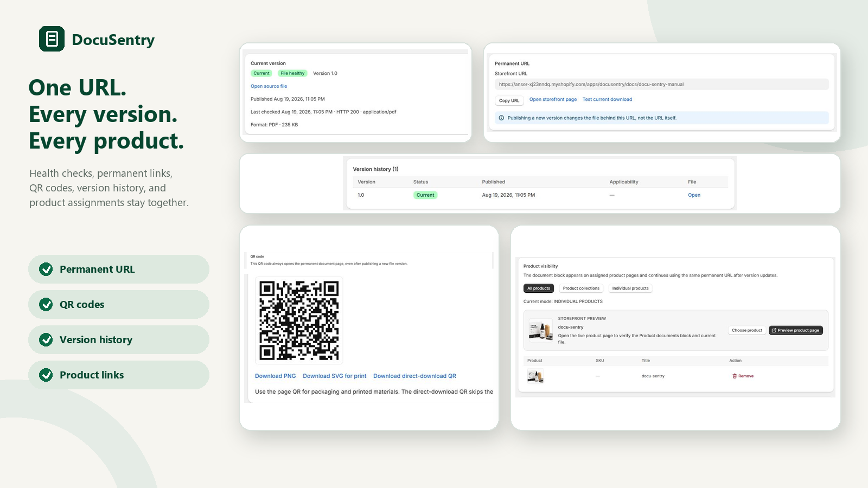Click the Version history "Aug 19, 2026, 11:05 PM" cell

click(508, 195)
